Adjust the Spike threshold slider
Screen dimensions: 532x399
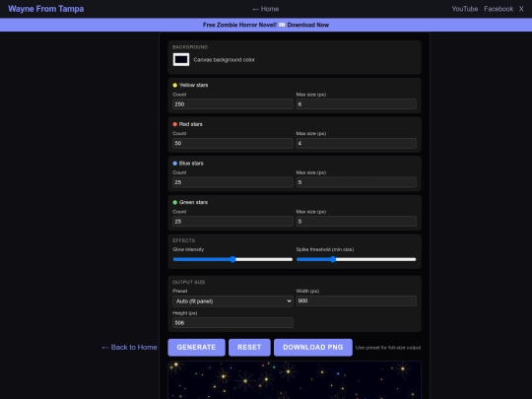[357, 259]
